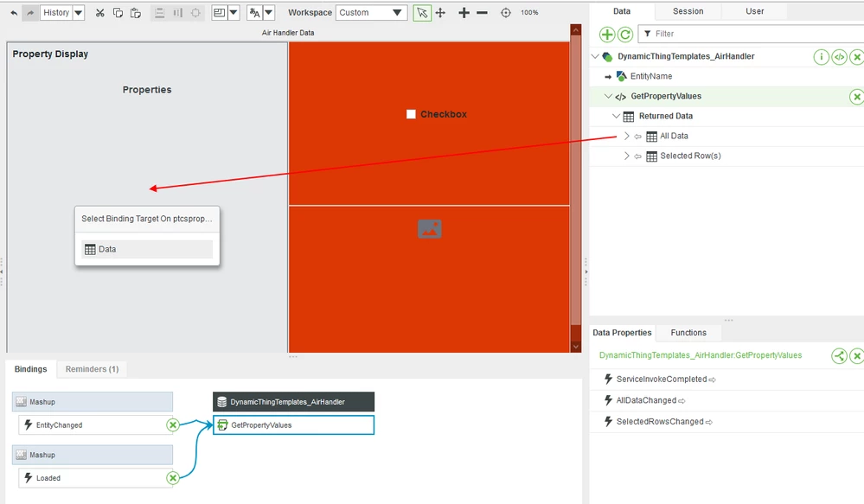Toggle the Checkbox widget on canvas

point(411,114)
